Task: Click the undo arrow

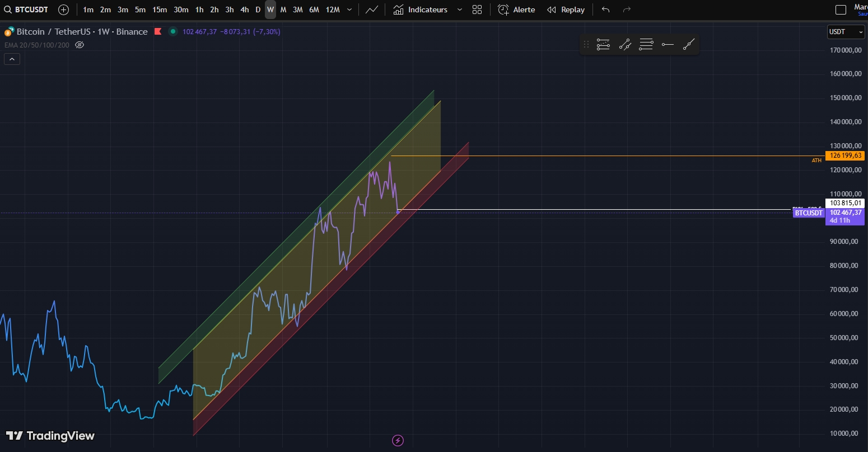Action: click(x=605, y=10)
